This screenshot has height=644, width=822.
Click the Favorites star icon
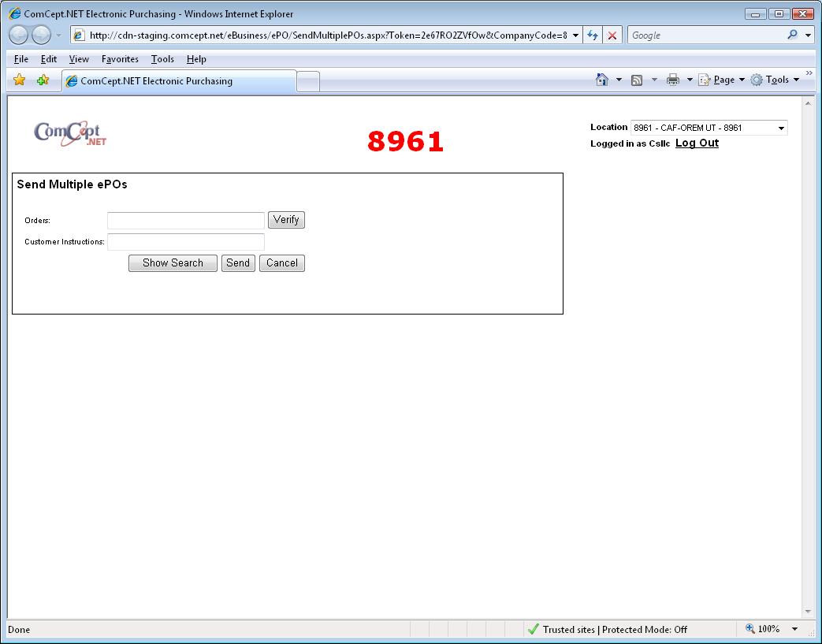coord(20,80)
